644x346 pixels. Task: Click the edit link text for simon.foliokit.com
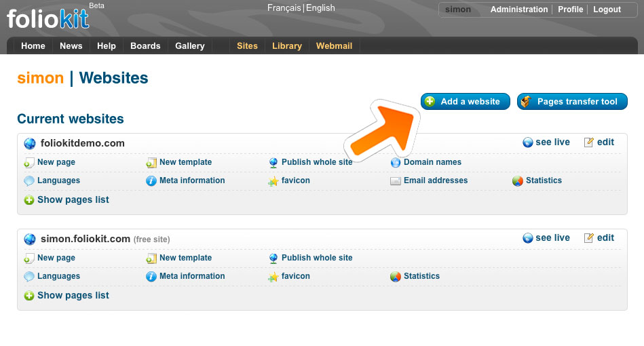pos(605,237)
